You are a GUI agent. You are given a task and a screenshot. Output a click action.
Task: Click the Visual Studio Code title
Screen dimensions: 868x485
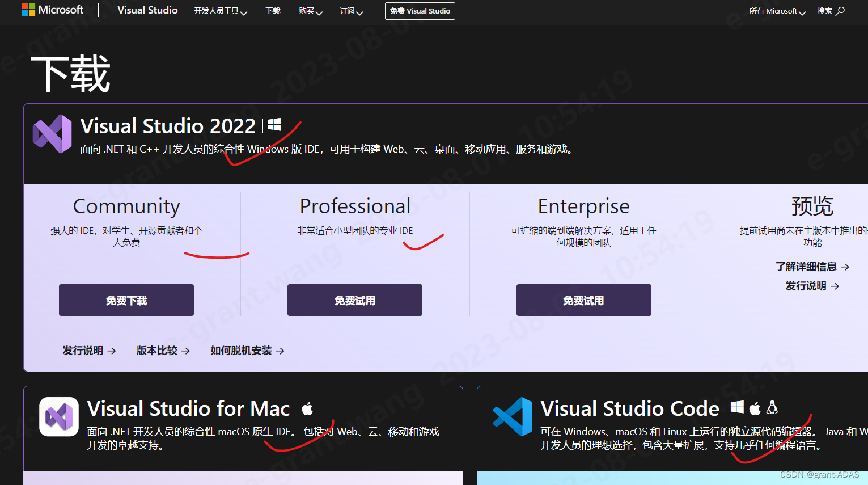click(630, 408)
